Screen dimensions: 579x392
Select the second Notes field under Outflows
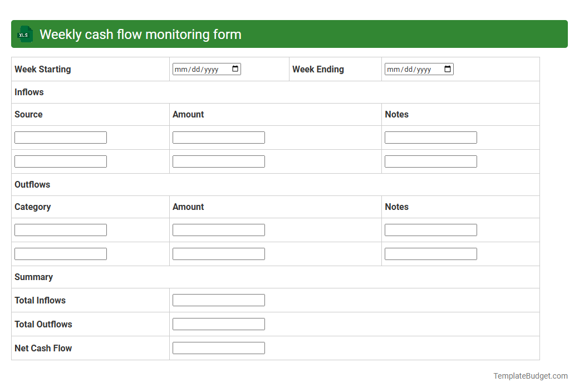click(x=430, y=253)
